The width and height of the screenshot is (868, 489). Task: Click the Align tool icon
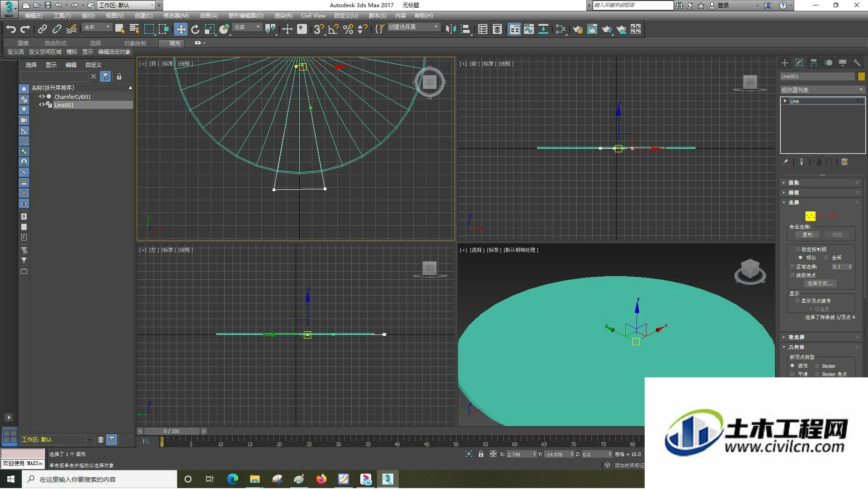pos(466,29)
